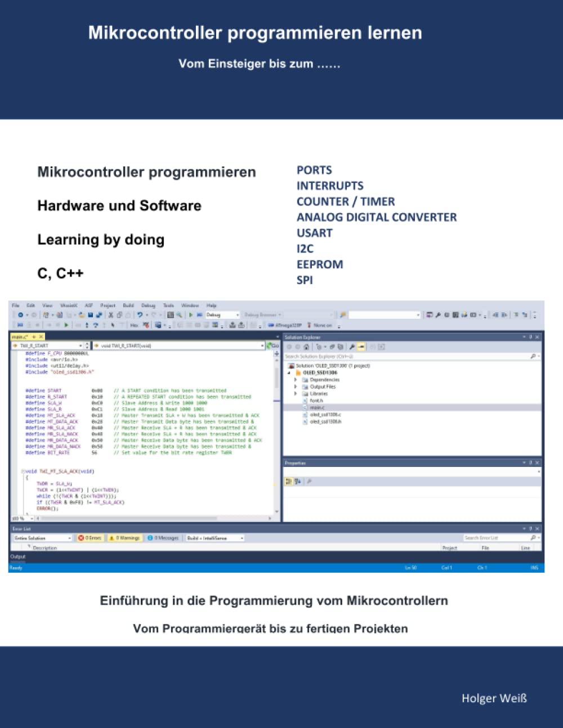Open the Tools menu
Screen dimensions: 563x728
coord(168,305)
